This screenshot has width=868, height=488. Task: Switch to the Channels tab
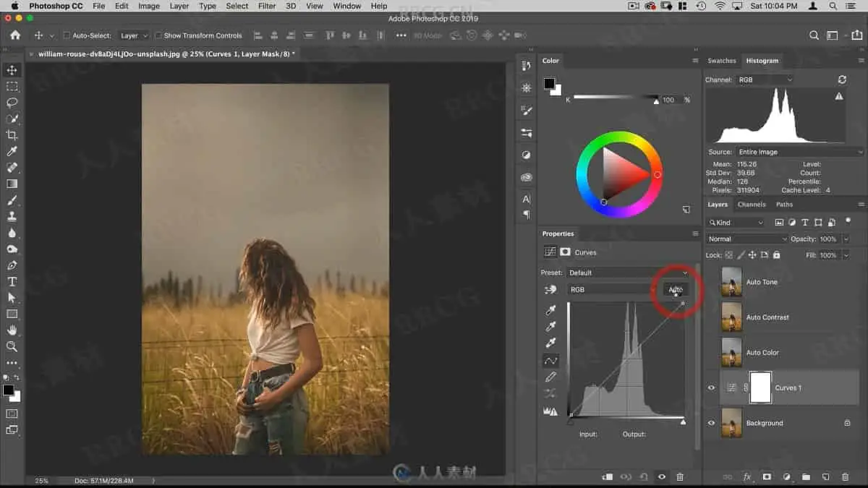(752, 205)
